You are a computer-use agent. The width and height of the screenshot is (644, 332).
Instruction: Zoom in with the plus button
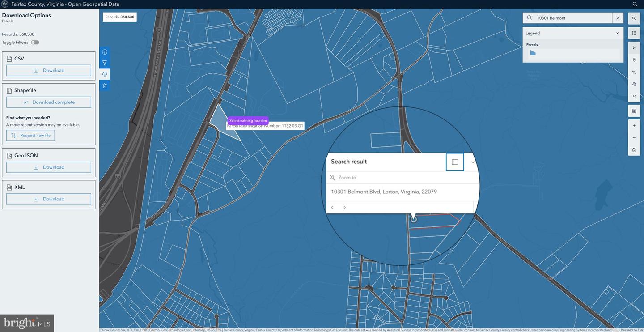click(x=634, y=126)
